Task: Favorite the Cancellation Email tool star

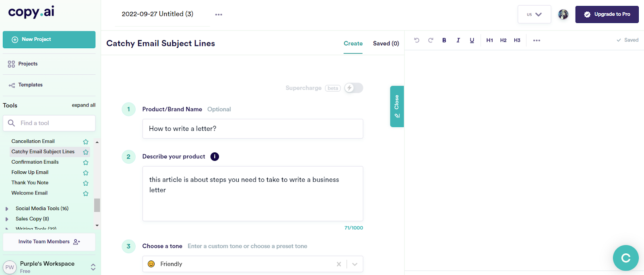Action: click(86, 142)
